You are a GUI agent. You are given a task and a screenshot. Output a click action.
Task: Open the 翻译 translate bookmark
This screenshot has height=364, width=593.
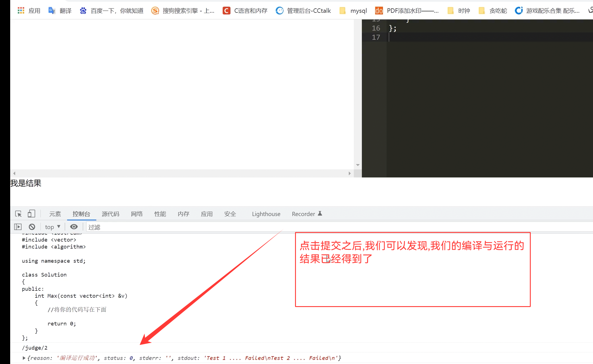(60, 11)
